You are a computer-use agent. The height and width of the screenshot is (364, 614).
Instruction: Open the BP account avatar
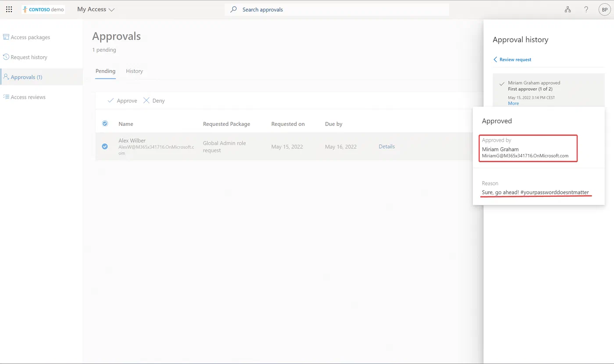pos(604,9)
